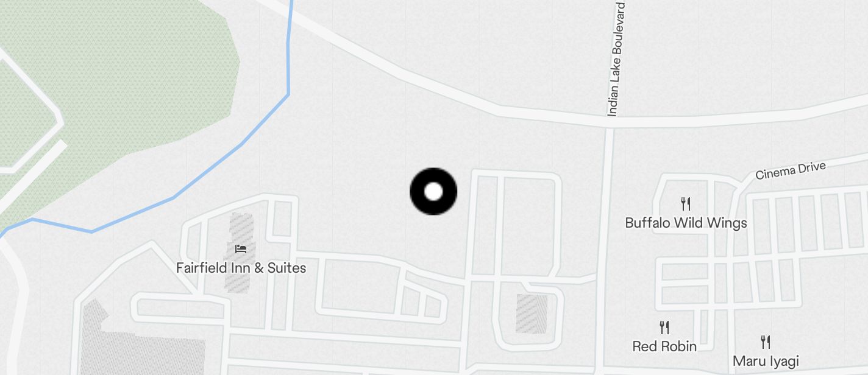Select the Fairfield Inn hotel bed icon
Image resolution: width=868 pixels, height=375 pixels.
[241, 248]
